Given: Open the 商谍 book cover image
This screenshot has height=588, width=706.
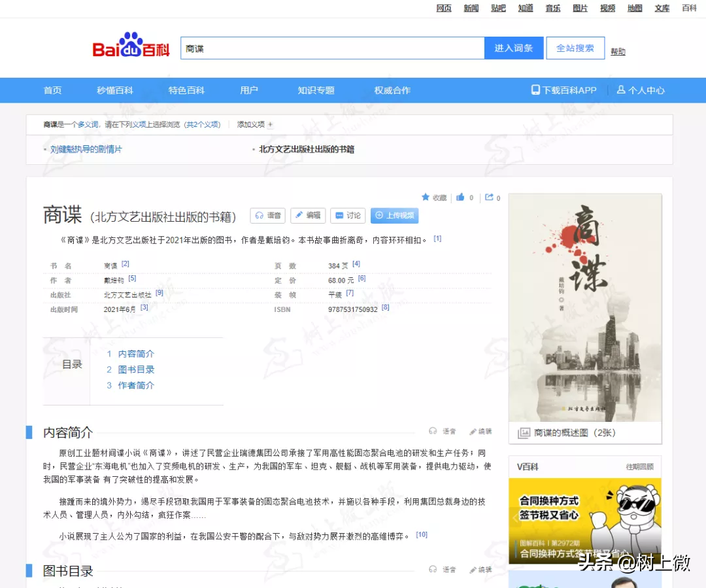Looking at the screenshot, I should pos(584,307).
